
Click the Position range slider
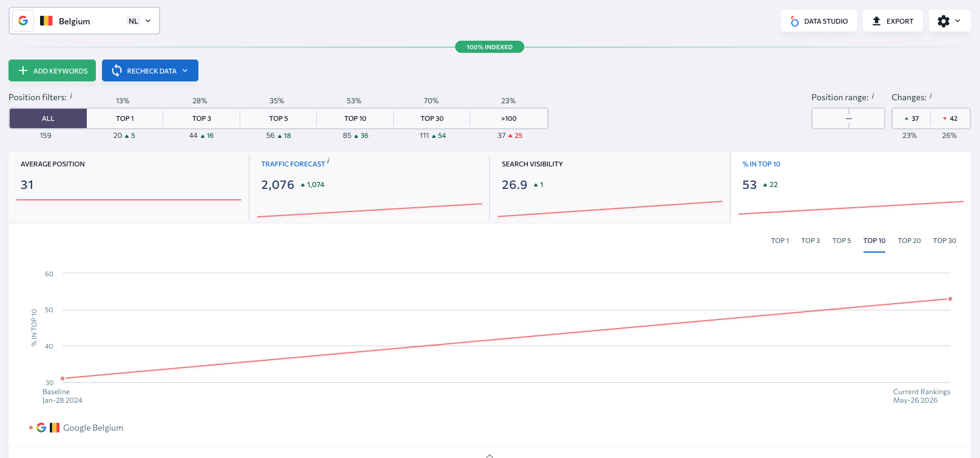tap(848, 118)
